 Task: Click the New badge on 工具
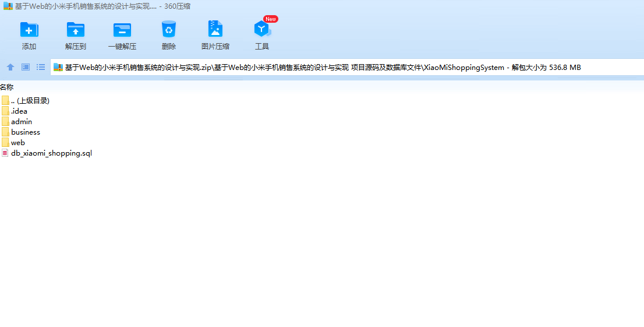click(x=271, y=19)
